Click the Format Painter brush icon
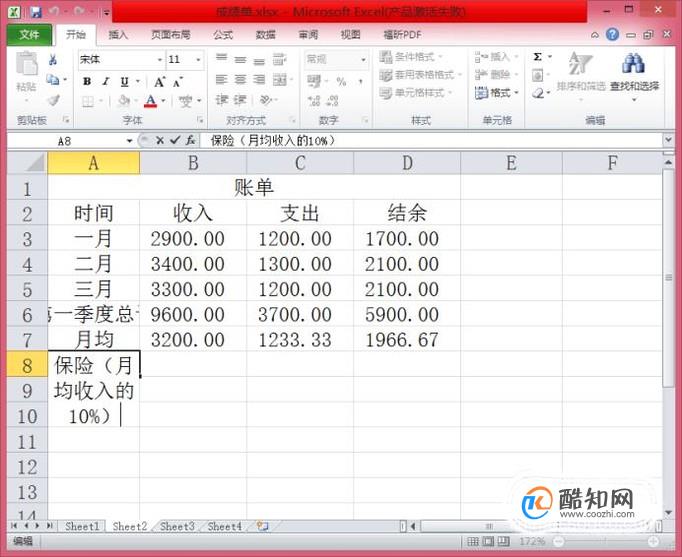 [53, 100]
